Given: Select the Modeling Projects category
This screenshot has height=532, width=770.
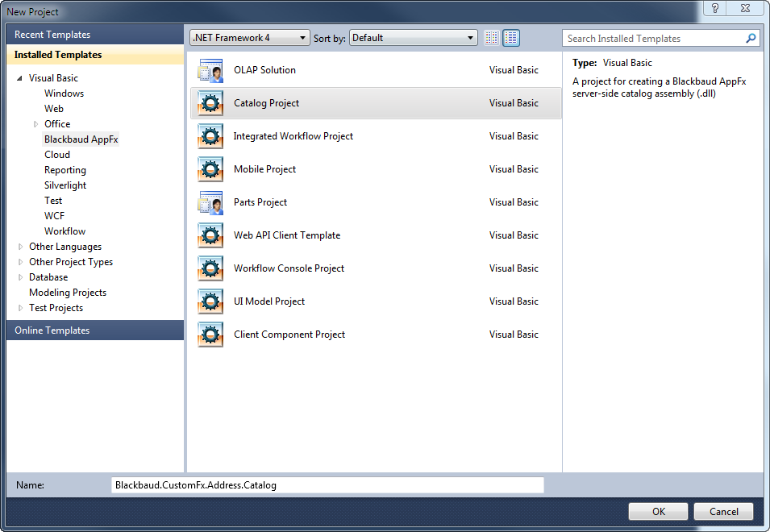Looking at the screenshot, I should (68, 293).
